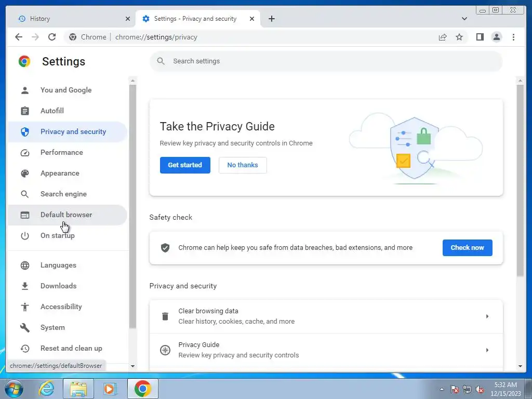This screenshot has height=399, width=532.
Task: Open Windows Media Player from the taskbar
Action: [110, 389]
